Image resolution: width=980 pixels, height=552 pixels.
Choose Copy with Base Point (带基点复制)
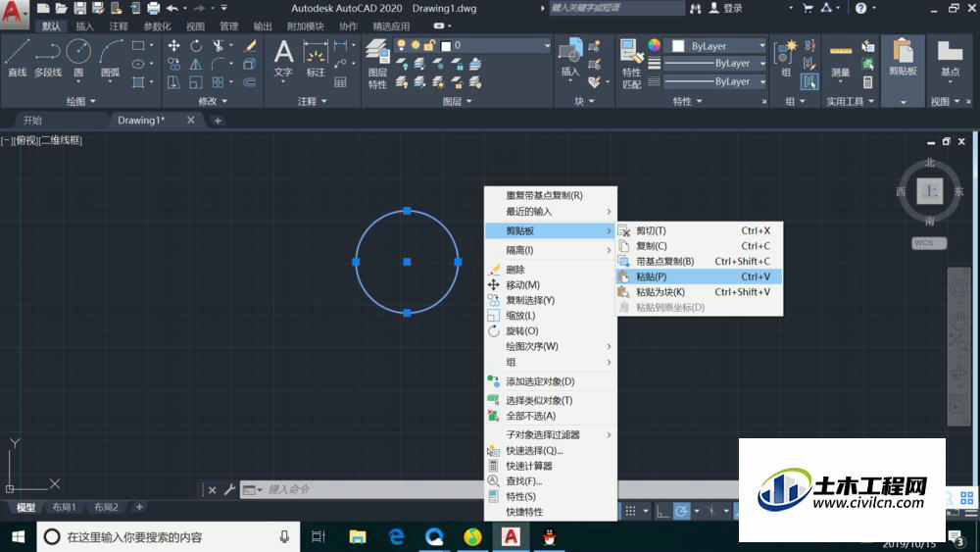[x=700, y=262]
